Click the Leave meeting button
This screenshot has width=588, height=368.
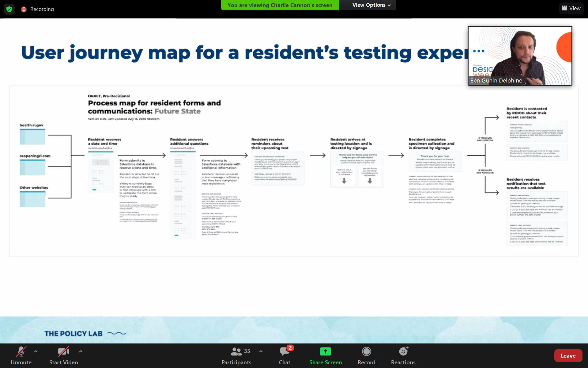(568, 356)
